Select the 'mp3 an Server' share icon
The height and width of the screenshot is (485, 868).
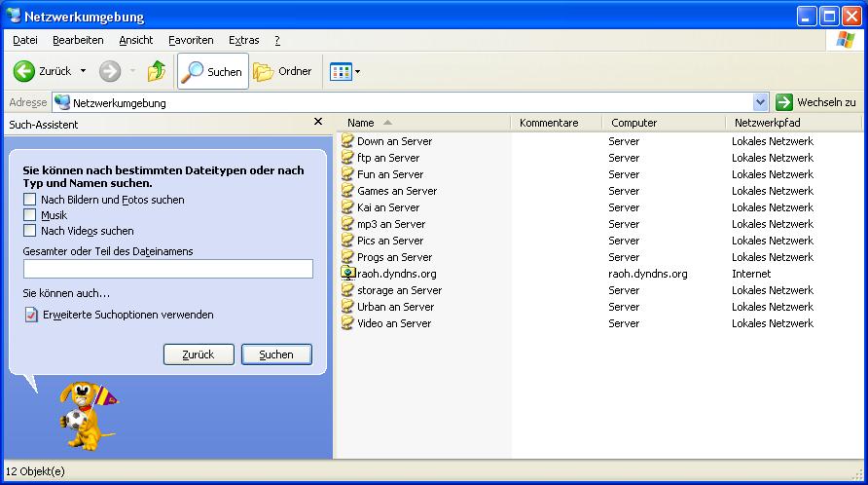pos(347,224)
